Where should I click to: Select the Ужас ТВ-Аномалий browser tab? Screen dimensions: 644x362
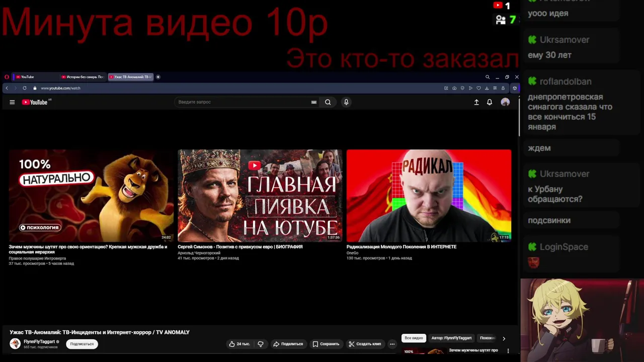click(x=130, y=77)
